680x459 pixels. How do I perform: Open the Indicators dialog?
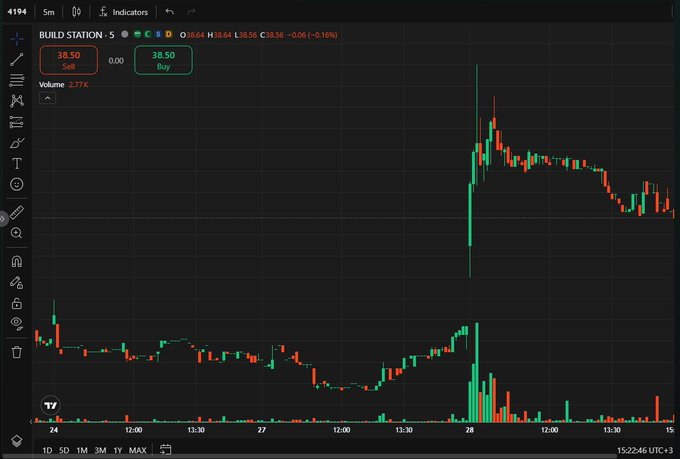[x=124, y=12]
